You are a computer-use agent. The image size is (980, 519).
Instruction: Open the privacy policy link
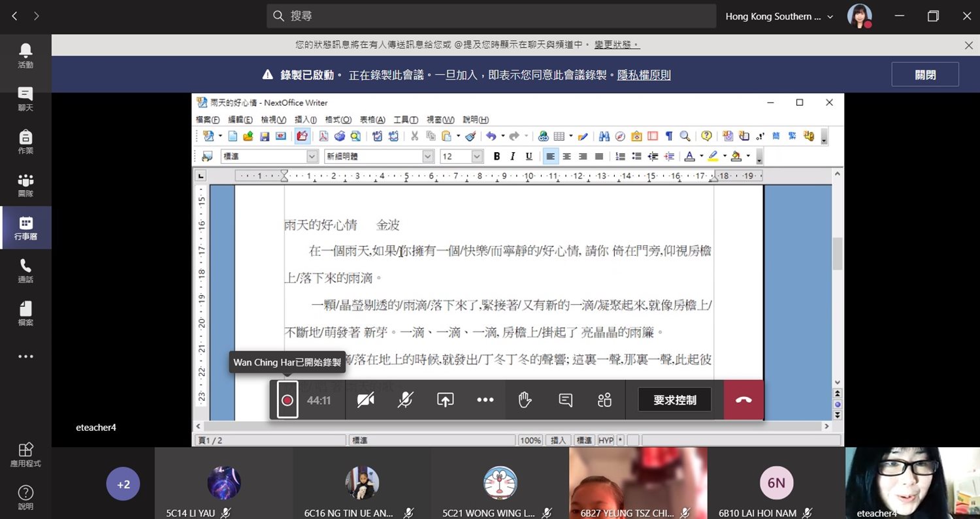(644, 75)
